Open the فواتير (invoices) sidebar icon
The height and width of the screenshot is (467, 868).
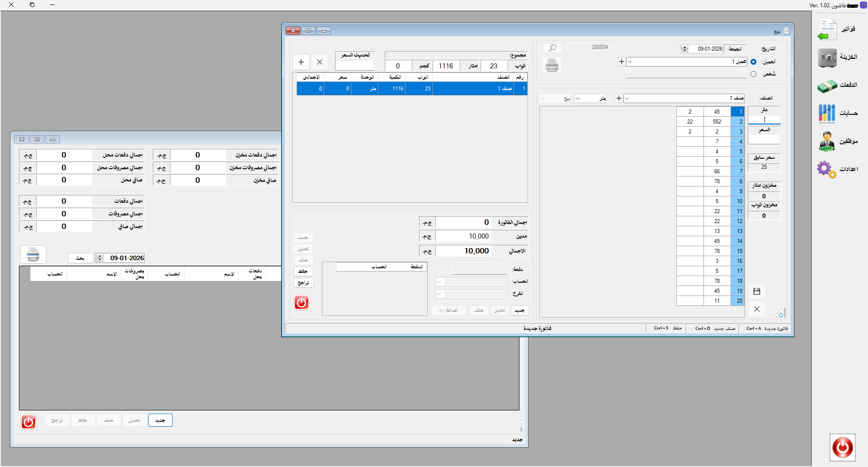tap(827, 29)
